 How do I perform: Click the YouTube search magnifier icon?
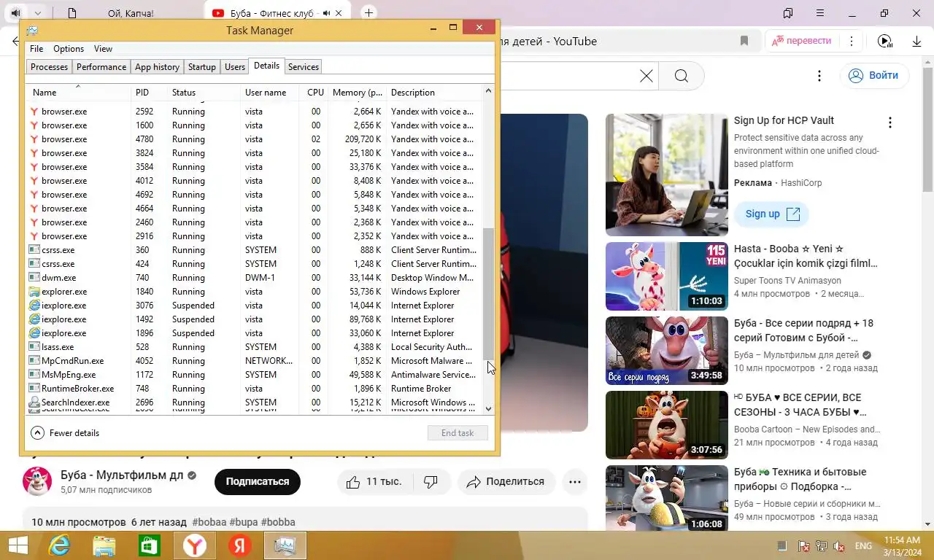[x=682, y=76]
